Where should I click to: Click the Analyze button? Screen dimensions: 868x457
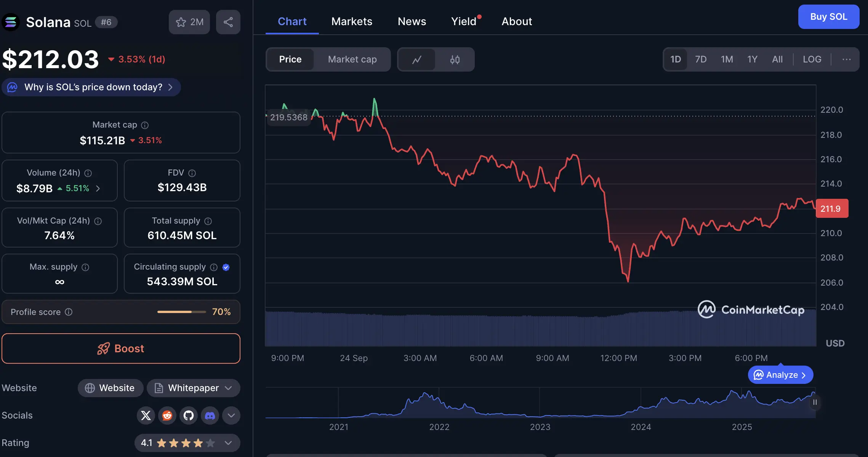coord(780,375)
